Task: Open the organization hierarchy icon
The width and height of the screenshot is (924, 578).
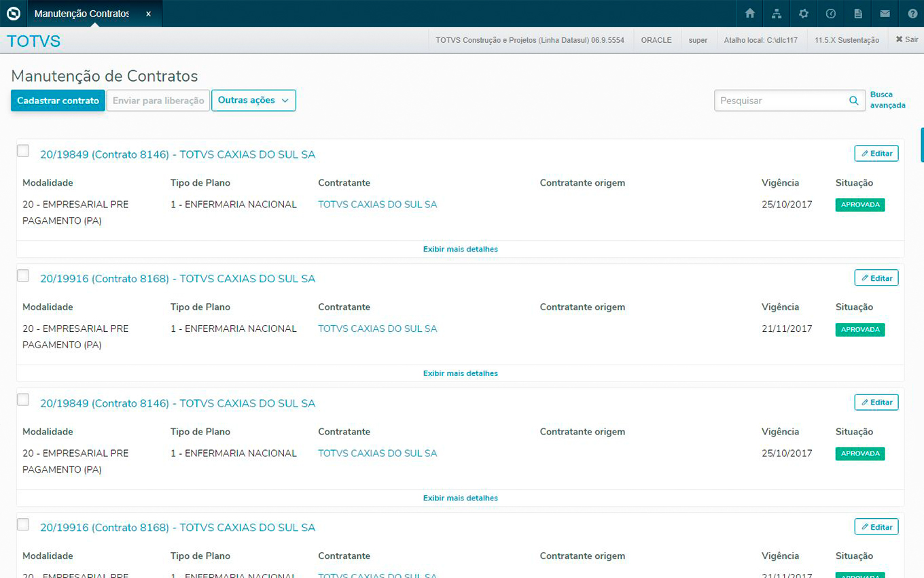Action: point(777,14)
